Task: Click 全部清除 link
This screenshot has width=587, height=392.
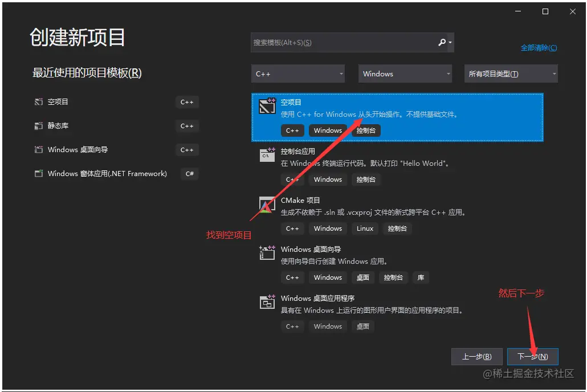Action: pyautogui.click(x=539, y=48)
